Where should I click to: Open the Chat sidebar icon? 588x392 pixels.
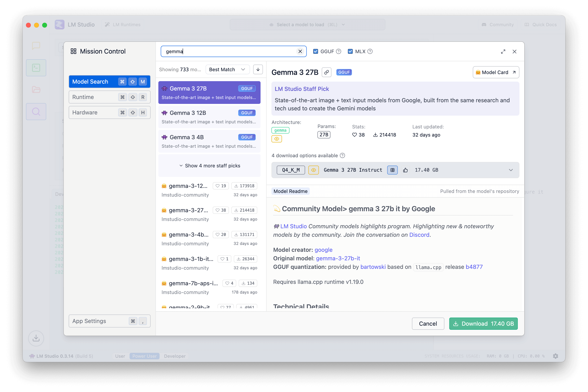pyautogui.click(x=36, y=46)
